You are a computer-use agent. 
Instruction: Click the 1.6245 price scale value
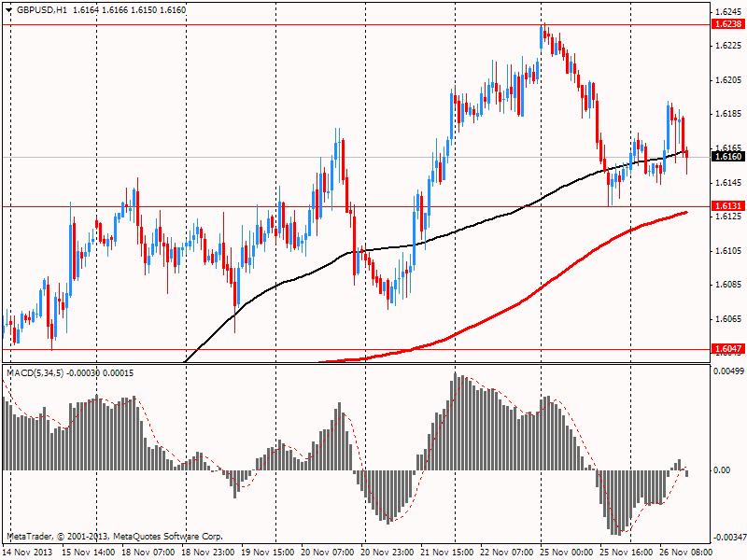point(728,11)
